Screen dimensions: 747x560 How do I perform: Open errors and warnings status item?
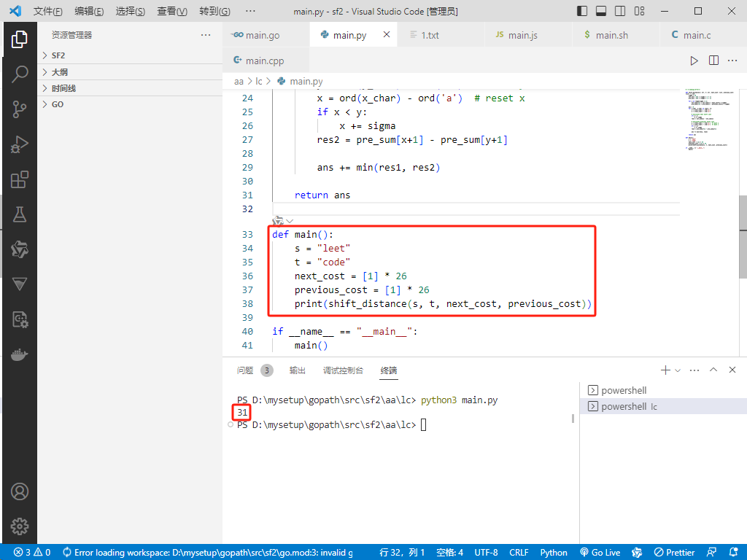click(32, 553)
